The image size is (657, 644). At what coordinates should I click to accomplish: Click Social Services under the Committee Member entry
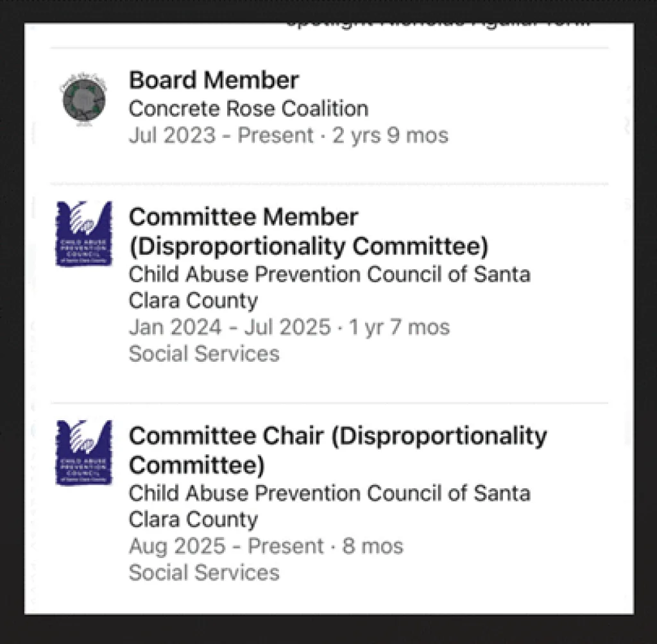click(204, 353)
